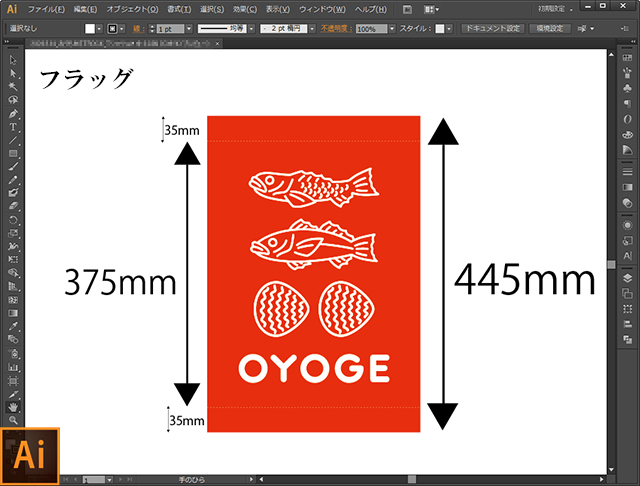Click the ドキュメント設定 button

[491, 30]
